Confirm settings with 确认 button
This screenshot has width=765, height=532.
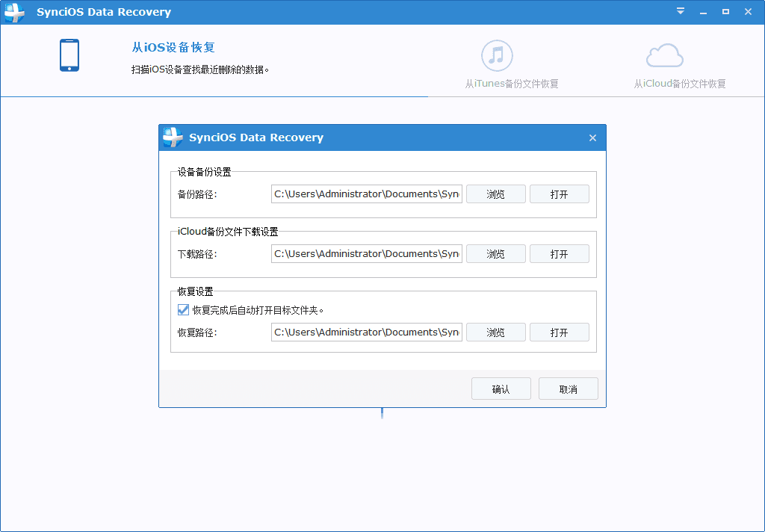pos(501,389)
